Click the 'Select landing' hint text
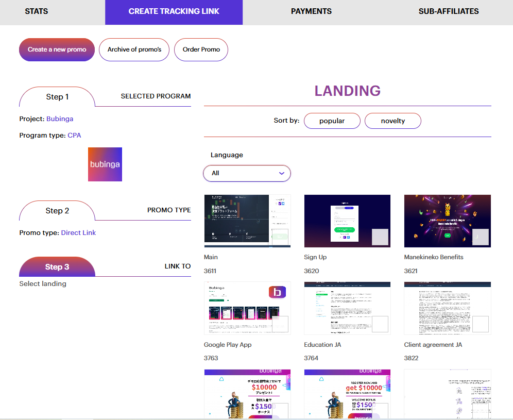Image resolution: width=513 pixels, height=420 pixels. tap(43, 284)
